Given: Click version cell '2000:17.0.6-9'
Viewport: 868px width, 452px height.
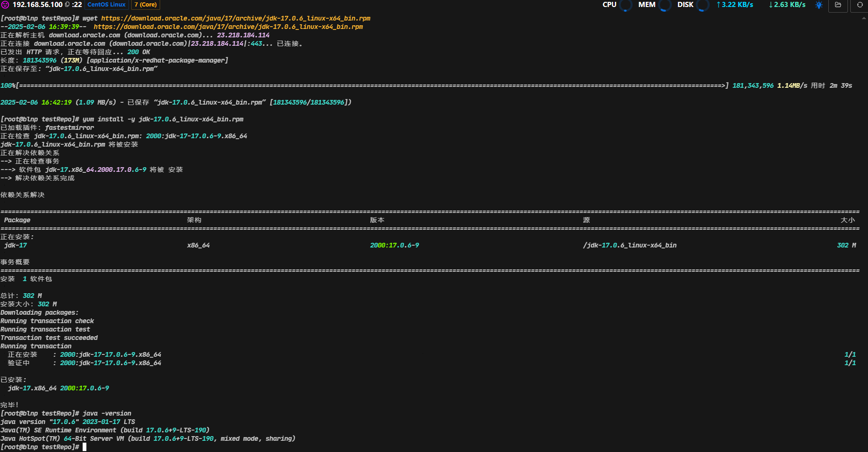Looking at the screenshot, I should click(x=395, y=245).
